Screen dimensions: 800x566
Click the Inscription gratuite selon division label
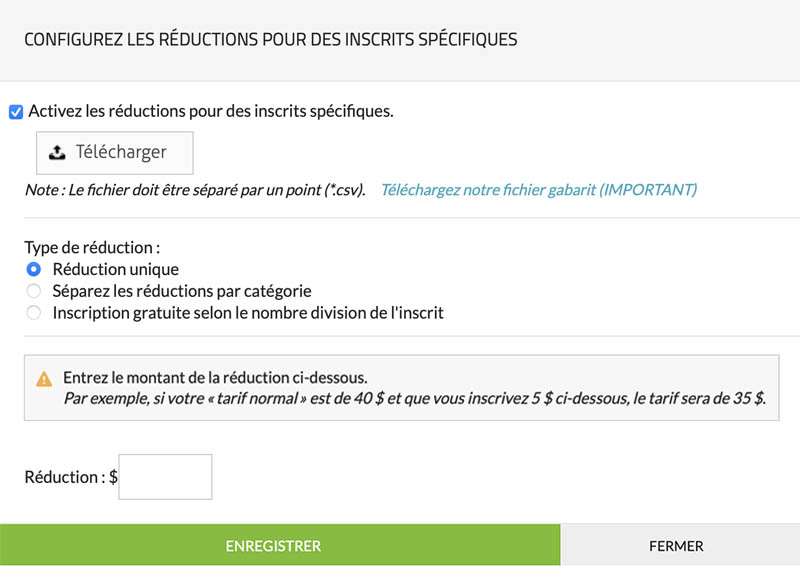click(x=247, y=313)
